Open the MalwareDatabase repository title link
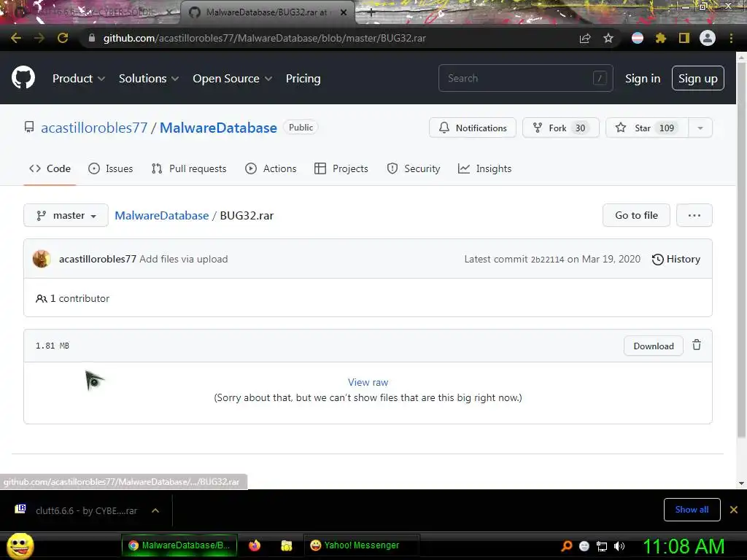747x560 pixels. click(x=218, y=128)
